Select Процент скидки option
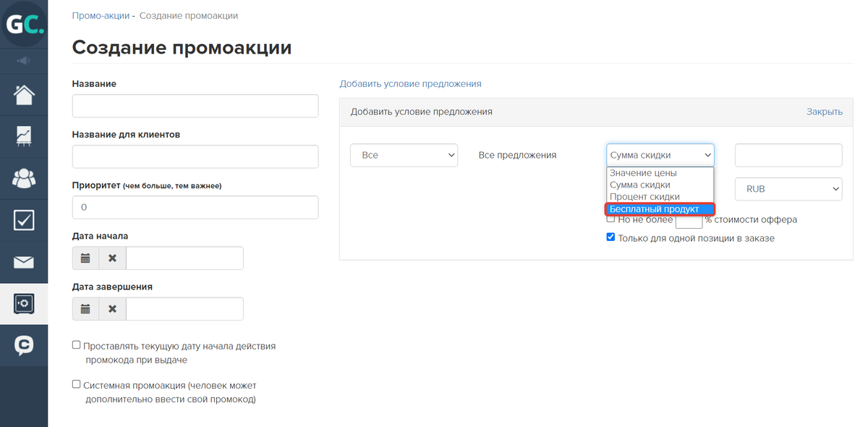 point(644,197)
